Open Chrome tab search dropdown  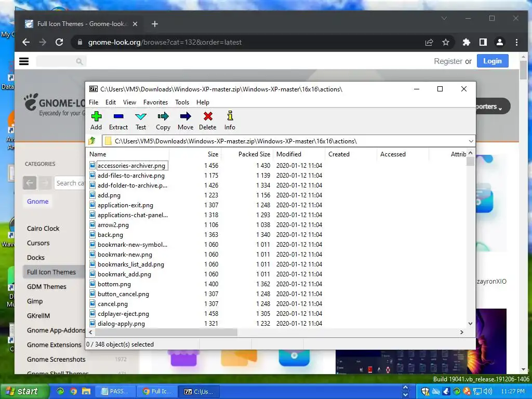(x=444, y=18)
